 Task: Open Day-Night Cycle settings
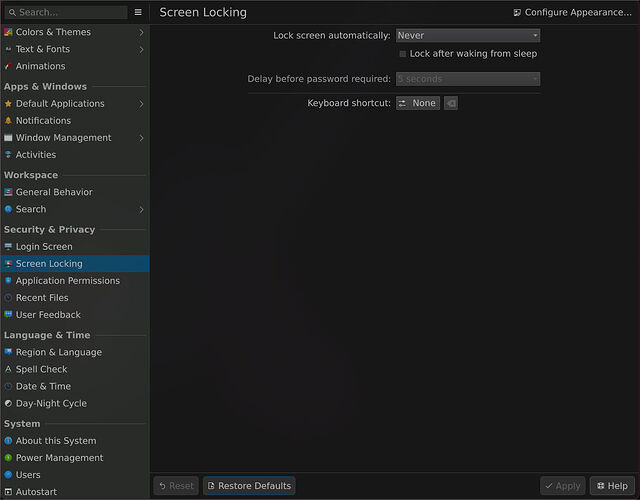pyautogui.click(x=75, y=403)
